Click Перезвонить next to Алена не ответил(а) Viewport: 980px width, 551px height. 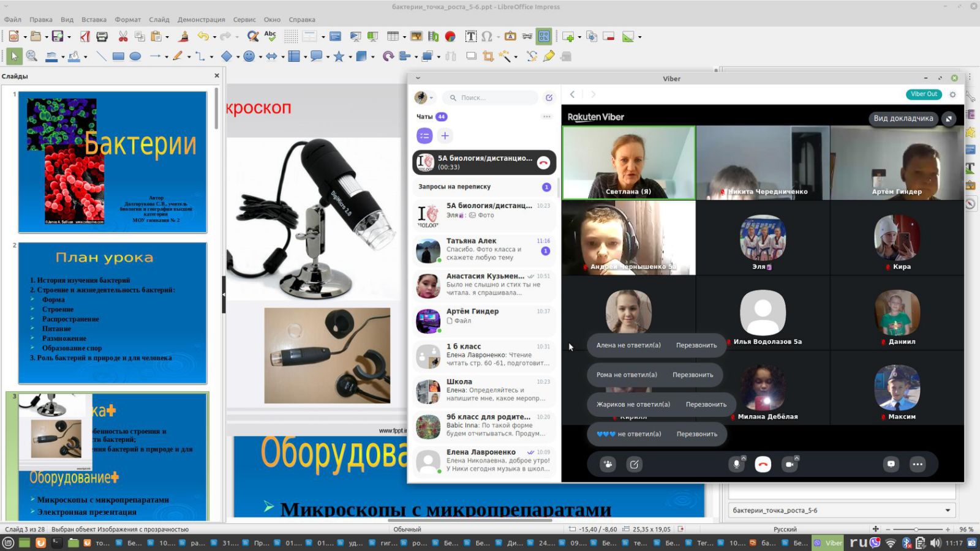click(696, 345)
